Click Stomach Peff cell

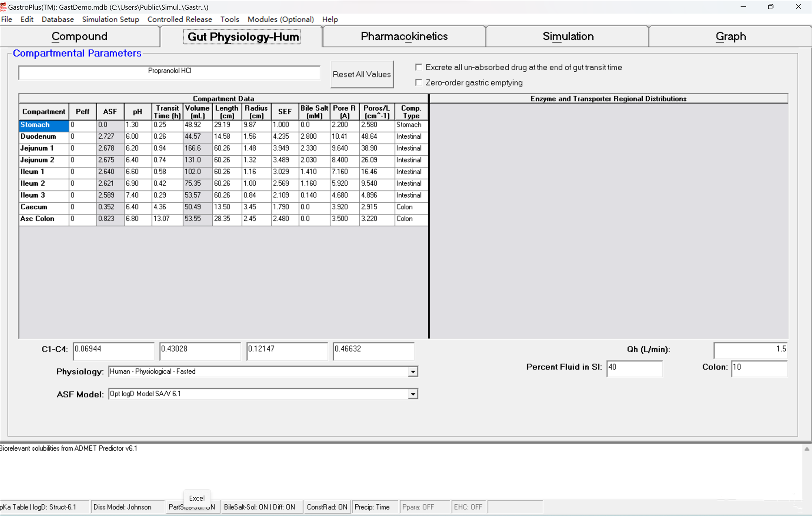[82, 125]
